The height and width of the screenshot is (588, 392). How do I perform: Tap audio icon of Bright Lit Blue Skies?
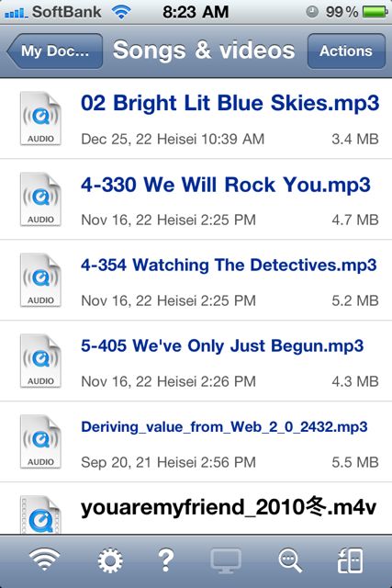(x=40, y=119)
